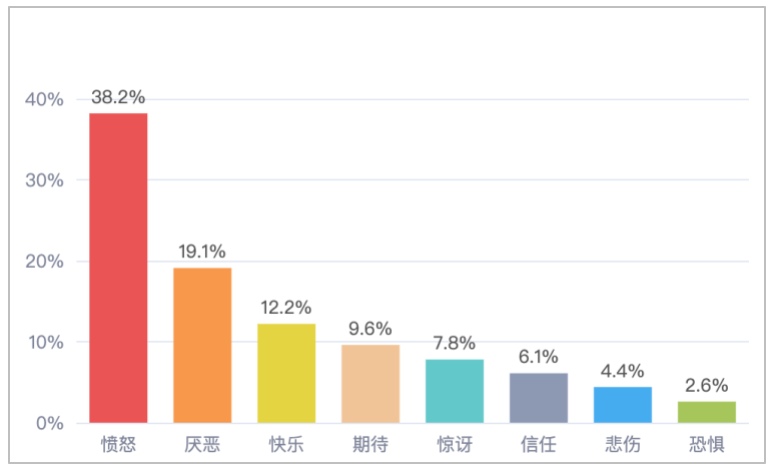Click the gray-blue 信任 bar
The height and width of the screenshot is (472, 774).
pyautogui.click(x=538, y=398)
